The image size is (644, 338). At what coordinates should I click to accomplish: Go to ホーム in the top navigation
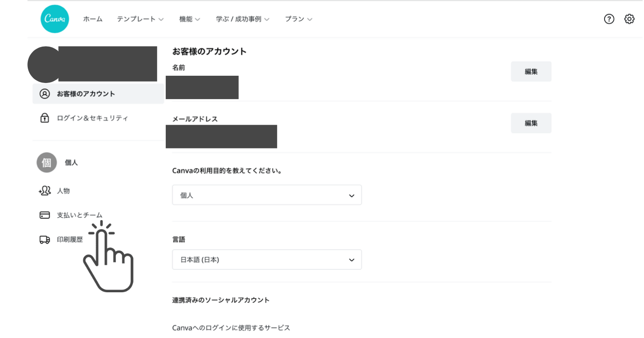pyautogui.click(x=93, y=19)
